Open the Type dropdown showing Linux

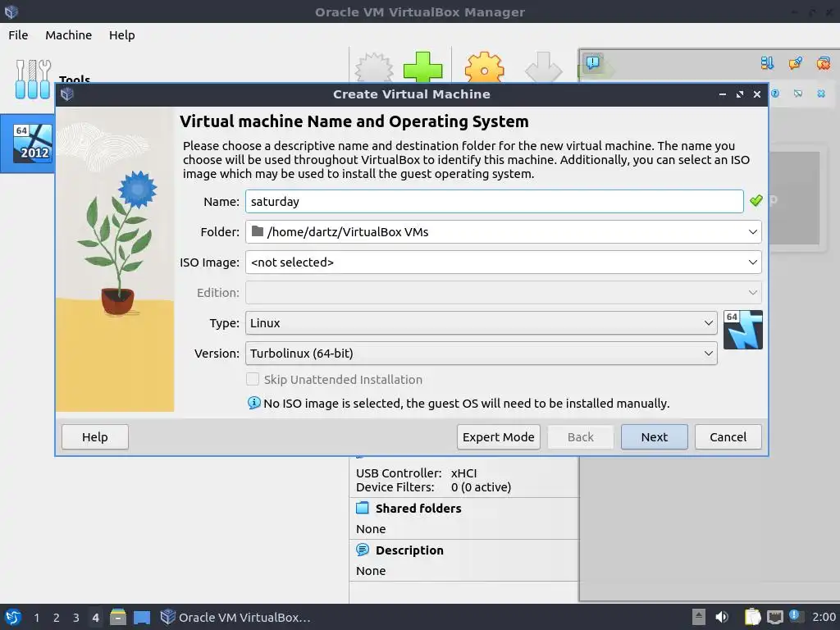click(x=481, y=323)
